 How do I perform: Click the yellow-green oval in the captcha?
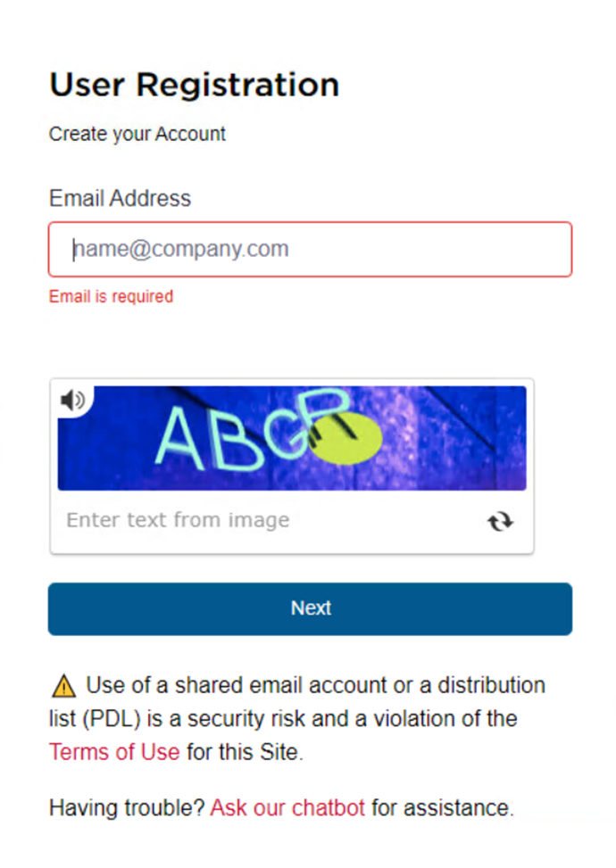(345, 438)
